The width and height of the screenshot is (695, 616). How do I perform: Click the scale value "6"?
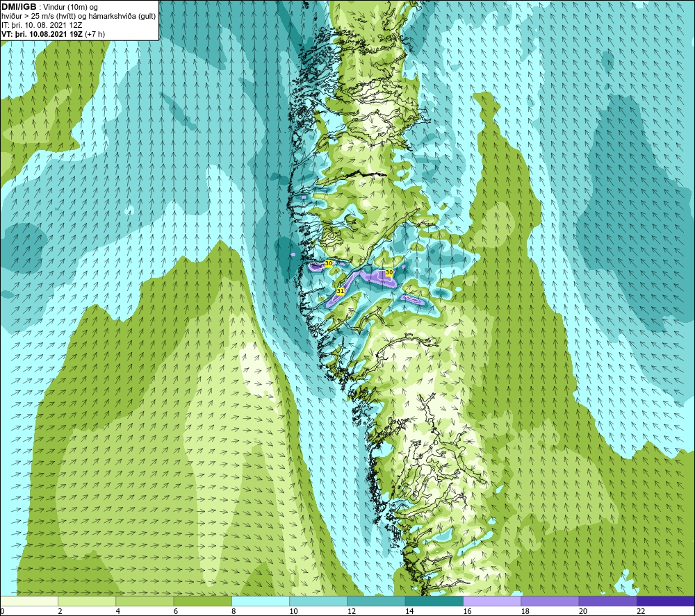176,611
